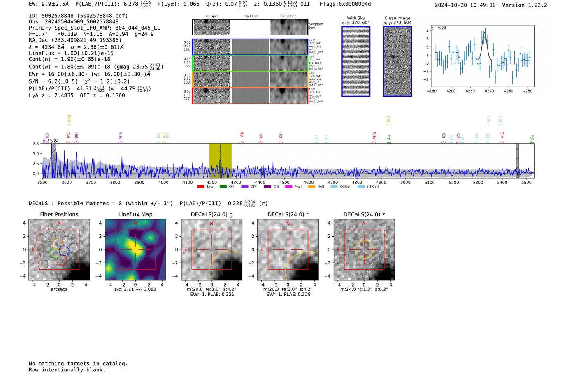Viewport: 576px width, 392px height.
Task: Click the green fiber circle in Fiber Positions
Action: click(x=55, y=253)
